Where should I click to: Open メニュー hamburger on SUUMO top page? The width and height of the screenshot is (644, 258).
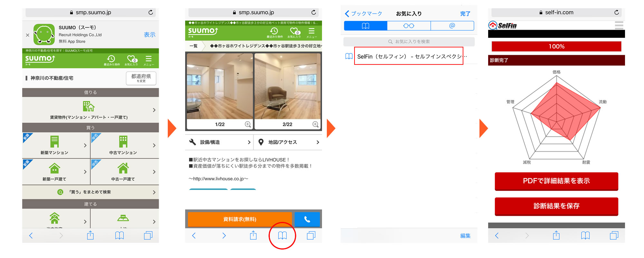(148, 60)
